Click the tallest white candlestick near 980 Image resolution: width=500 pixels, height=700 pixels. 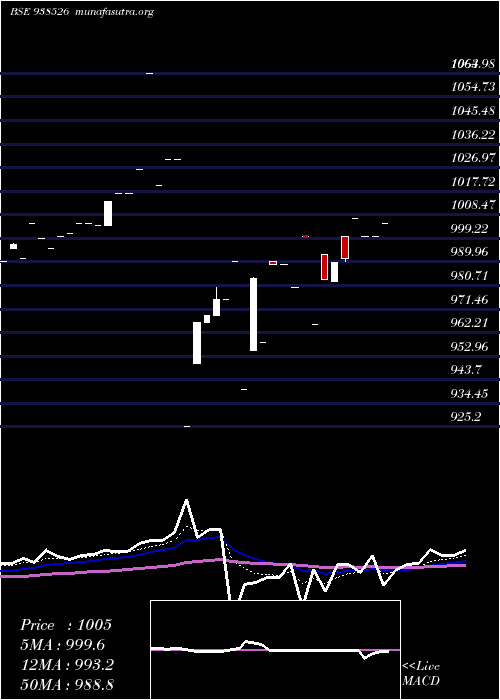253,314
